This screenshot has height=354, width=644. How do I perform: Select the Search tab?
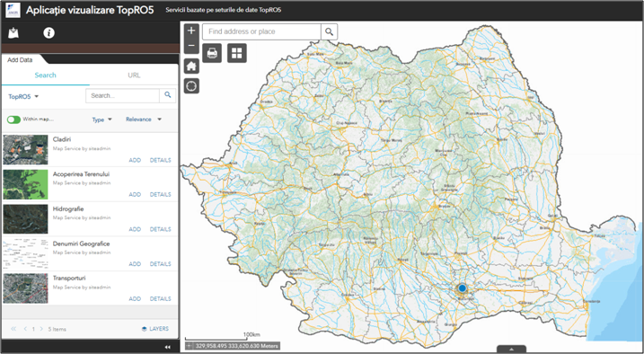pyautogui.click(x=45, y=75)
